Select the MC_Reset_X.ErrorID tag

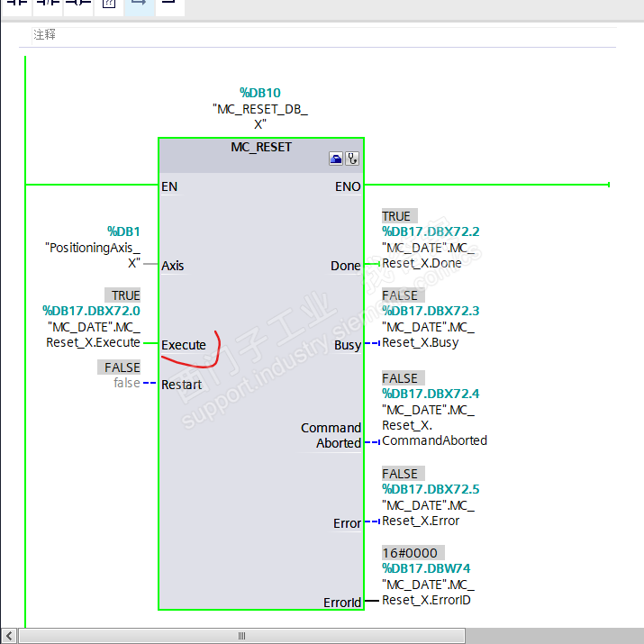tap(429, 593)
